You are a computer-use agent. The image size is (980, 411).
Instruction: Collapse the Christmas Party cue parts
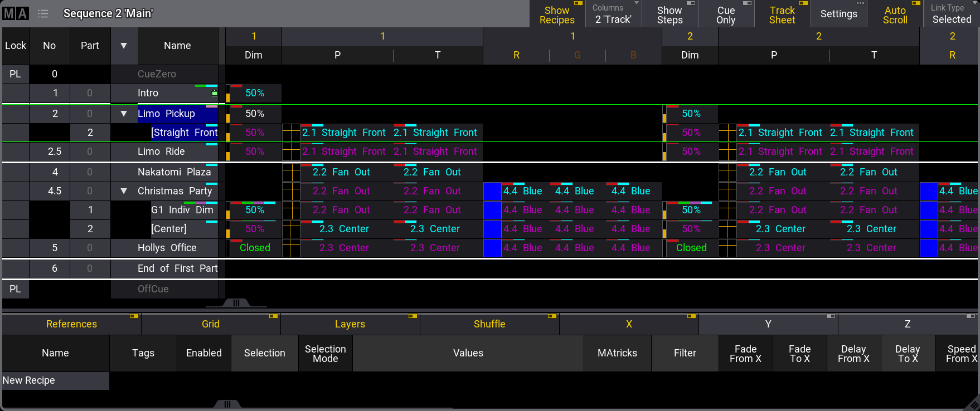(124, 191)
